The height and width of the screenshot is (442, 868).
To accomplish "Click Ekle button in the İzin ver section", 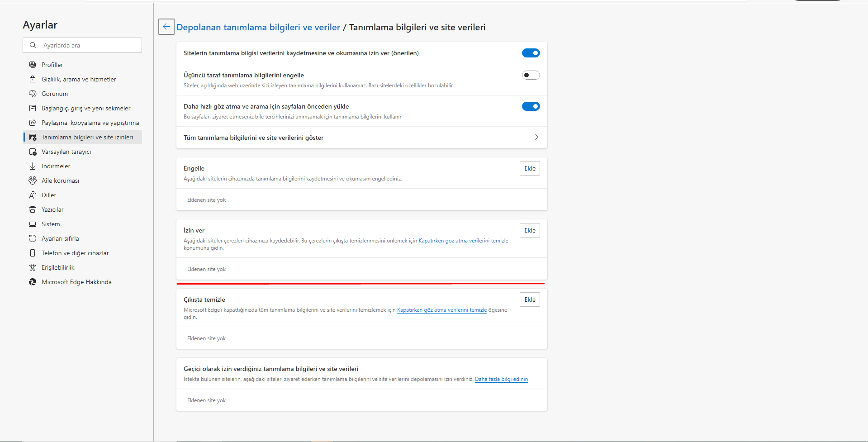I will pyautogui.click(x=530, y=230).
